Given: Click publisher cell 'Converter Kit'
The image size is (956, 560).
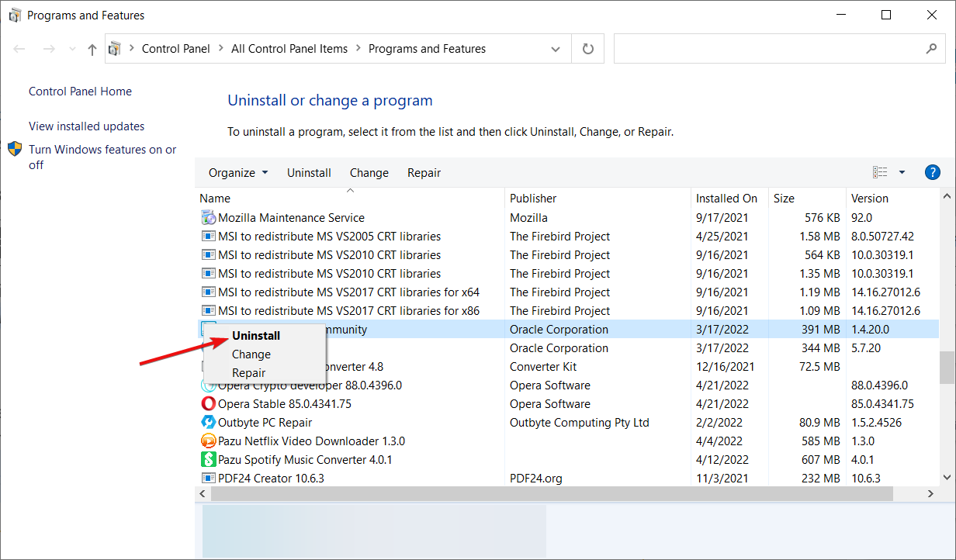Looking at the screenshot, I should pyautogui.click(x=543, y=367).
